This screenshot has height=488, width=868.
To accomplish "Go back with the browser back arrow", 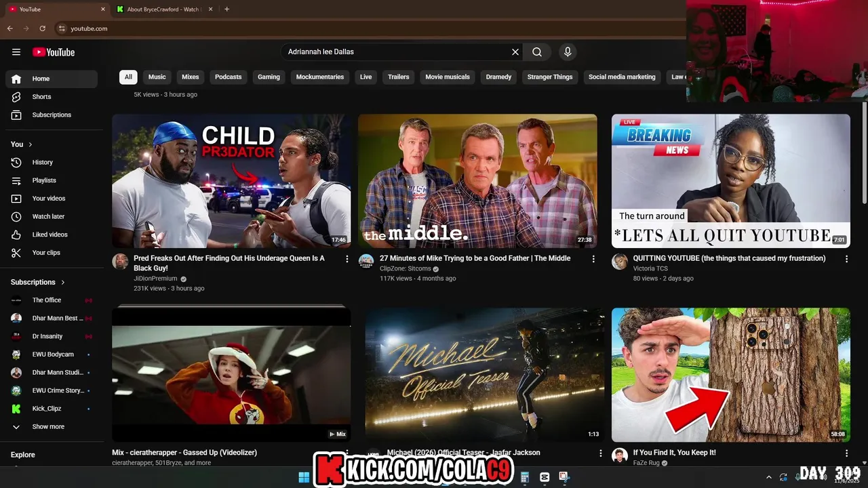I will (10, 28).
